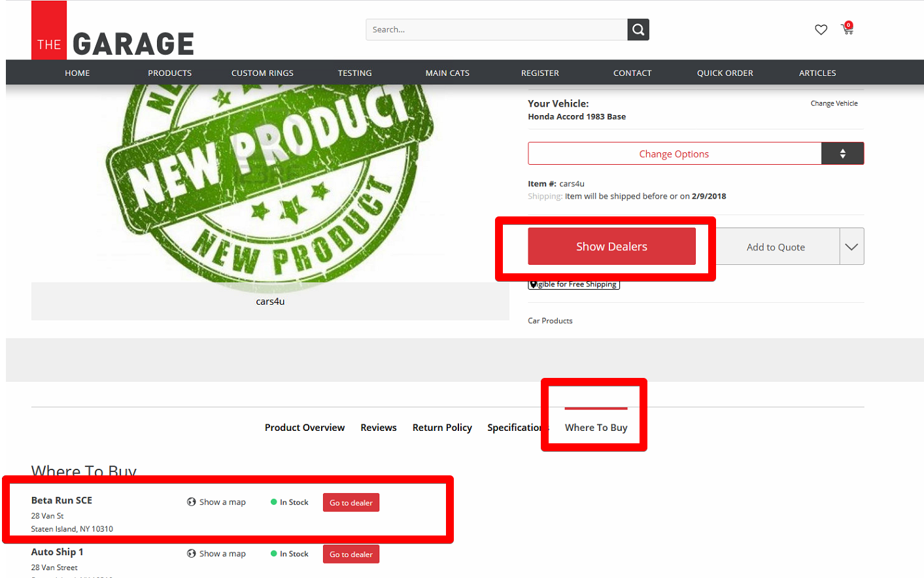This screenshot has width=924, height=578.
Task: Click the Auto Ship 1 dealer name
Action: (x=57, y=552)
